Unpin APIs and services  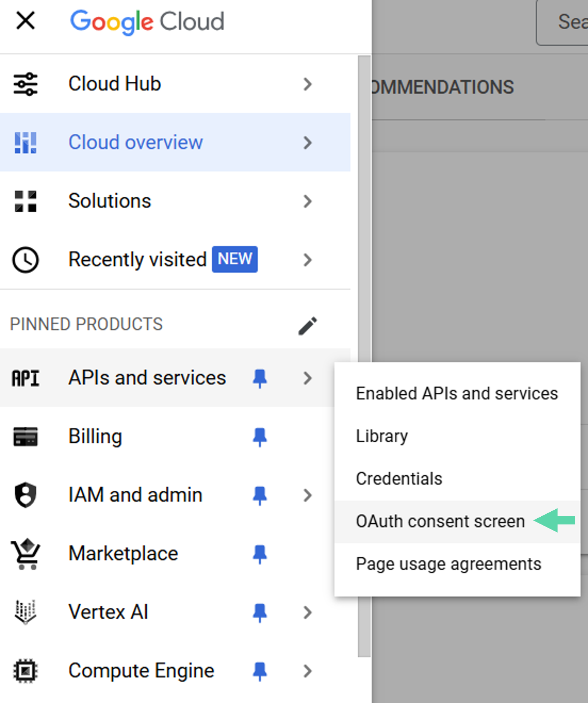point(260,378)
